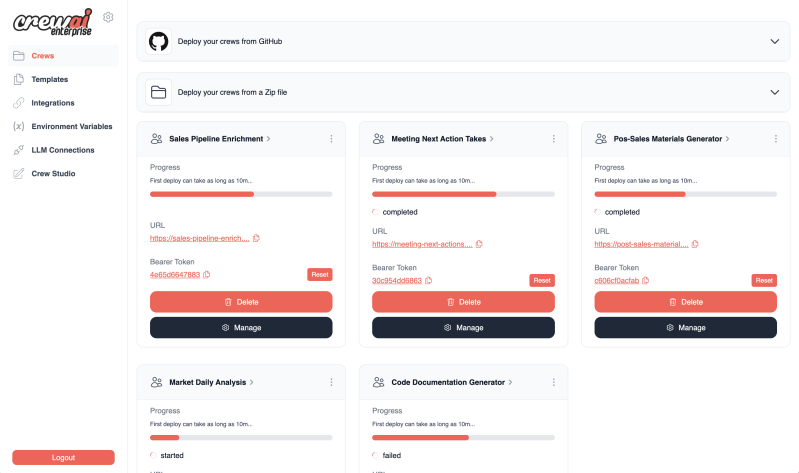Click the Sales Pipeline Enrichment crew people icon
This screenshot has width=799, height=473.
click(156, 139)
